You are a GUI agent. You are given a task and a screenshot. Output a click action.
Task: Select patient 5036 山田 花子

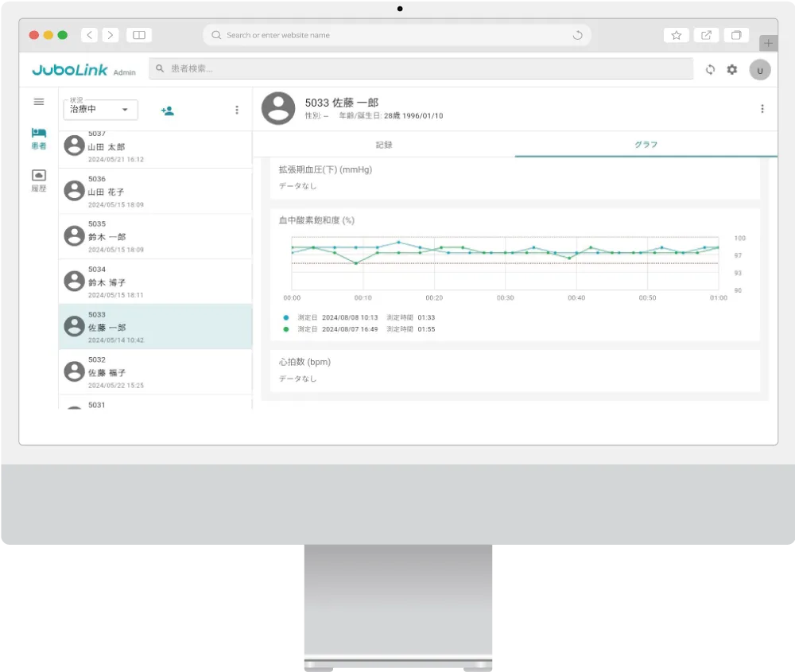click(x=155, y=192)
